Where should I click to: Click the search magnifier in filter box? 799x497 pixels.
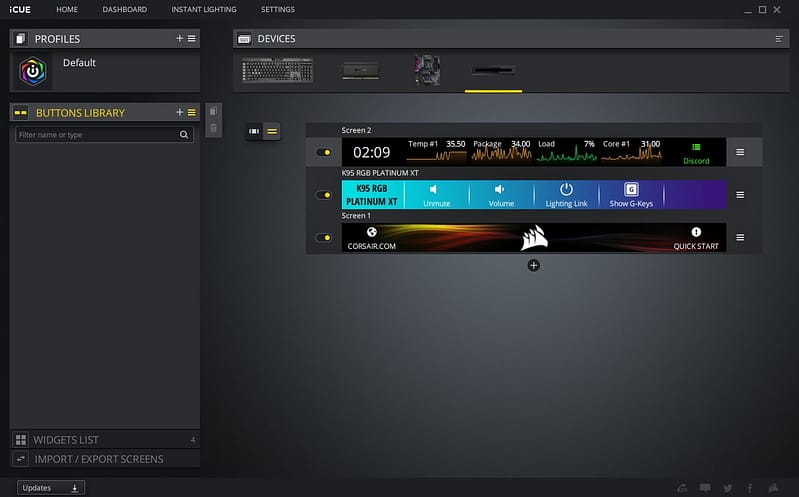coord(184,135)
